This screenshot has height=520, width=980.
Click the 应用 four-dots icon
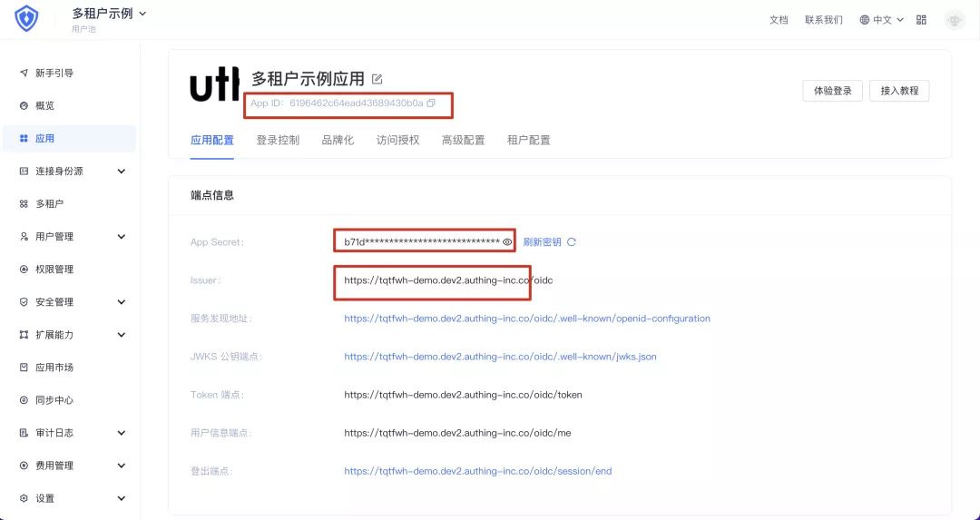point(24,138)
